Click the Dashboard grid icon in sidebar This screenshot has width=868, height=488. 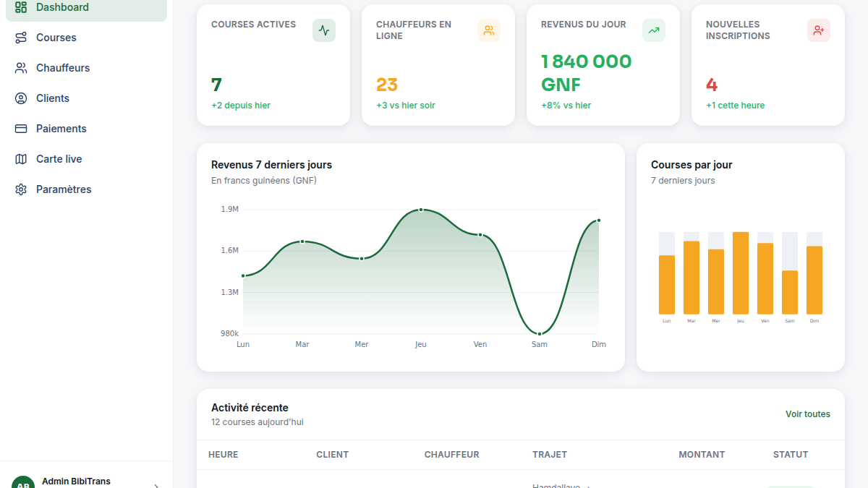click(21, 7)
